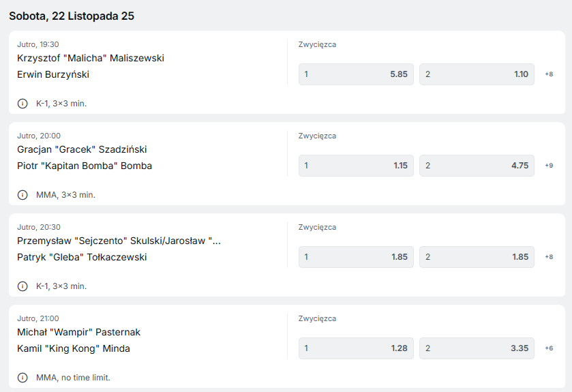Open Krzysztof "Malicha" Maliszewski fight details
Viewport: 572px width, 392px height.
point(91,59)
